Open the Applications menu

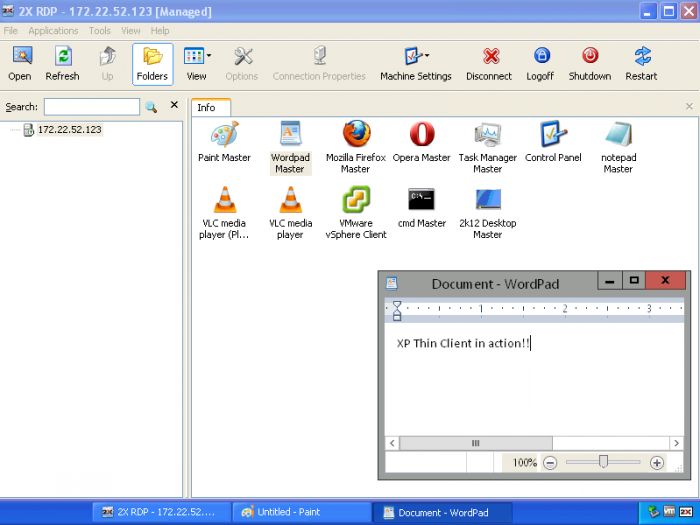53,31
